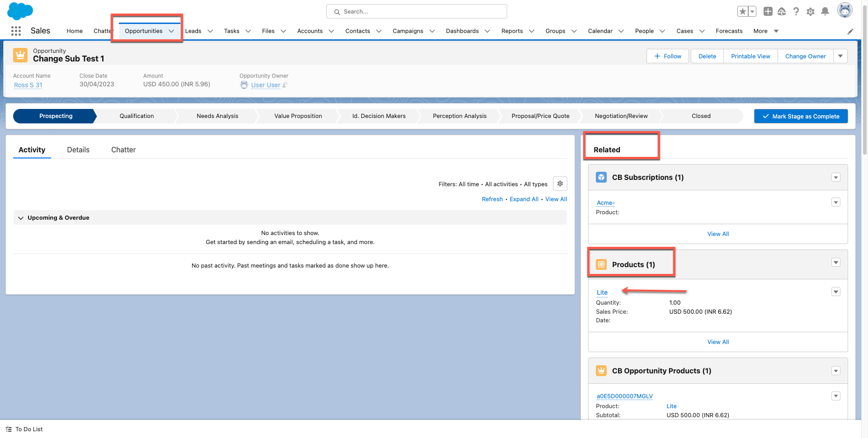The image size is (868, 438).
Task: Click the notifications bell icon
Action: pyautogui.click(x=825, y=12)
